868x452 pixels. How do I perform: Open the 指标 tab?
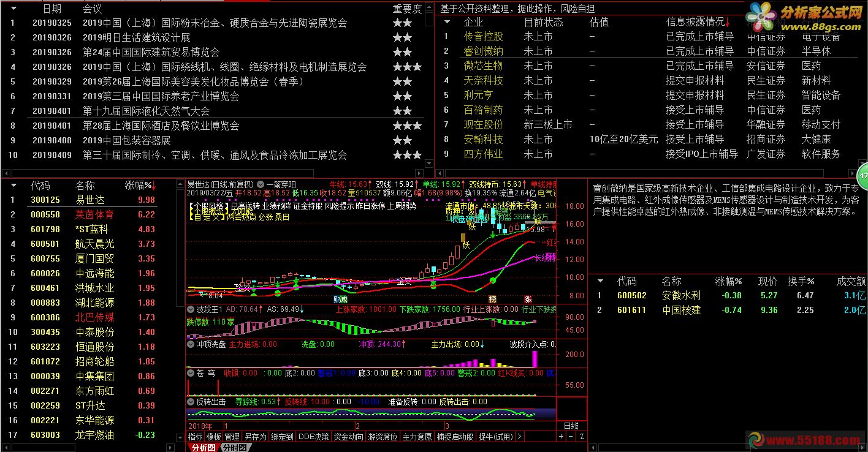point(195,437)
